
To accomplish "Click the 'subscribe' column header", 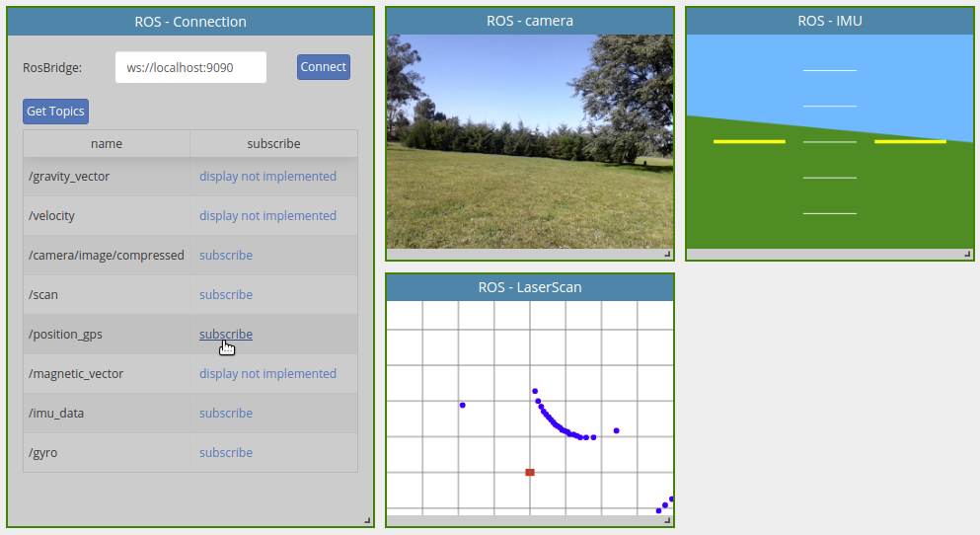I will pos(273,144).
